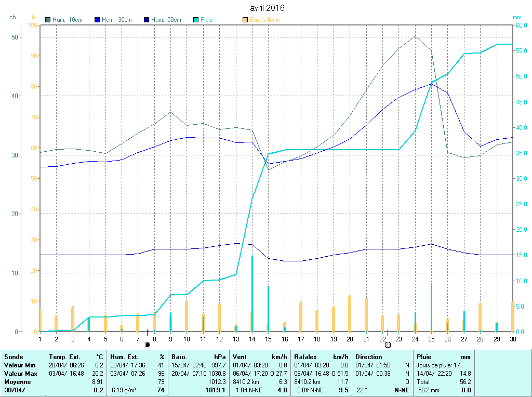
Task: Click the cyan Pluie legend swatch
Action: (x=196, y=20)
